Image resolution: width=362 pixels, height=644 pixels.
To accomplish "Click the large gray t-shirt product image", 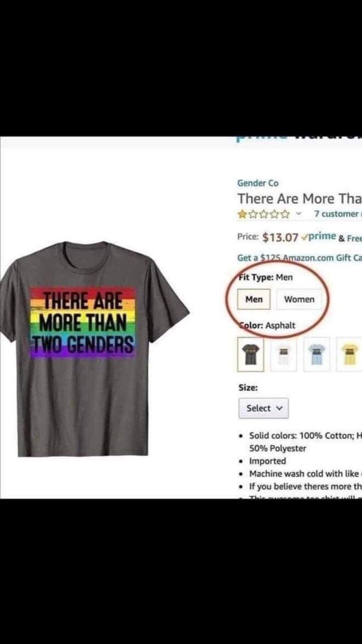I will pyautogui.click(x=91, y=349).
